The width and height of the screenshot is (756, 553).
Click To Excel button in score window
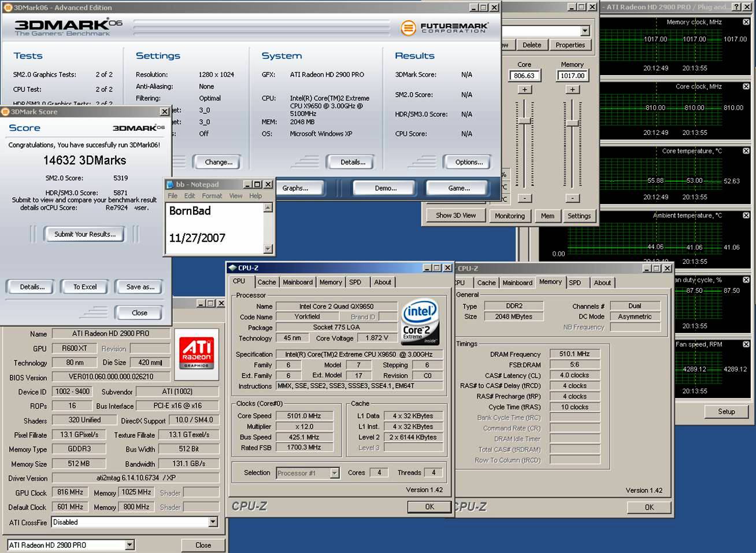tap(85, 287)
